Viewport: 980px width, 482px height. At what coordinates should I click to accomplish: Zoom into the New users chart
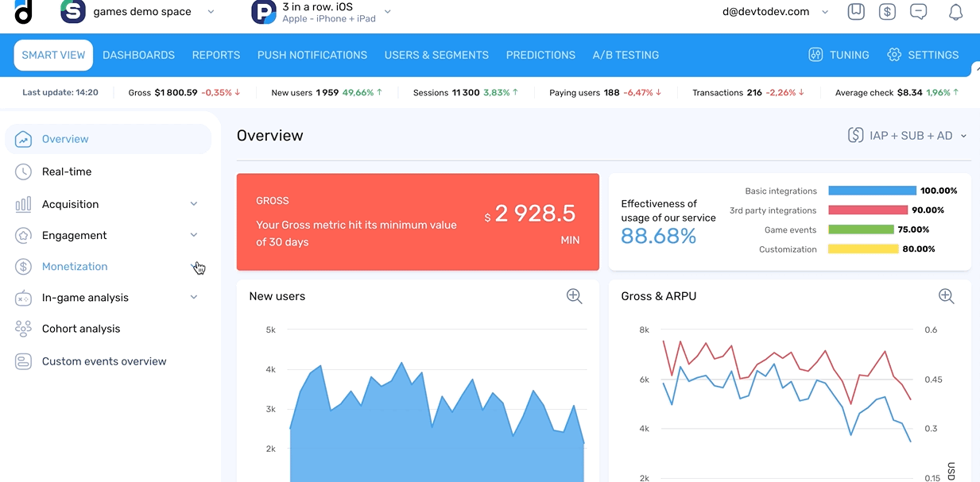click(x=574, y=296)
